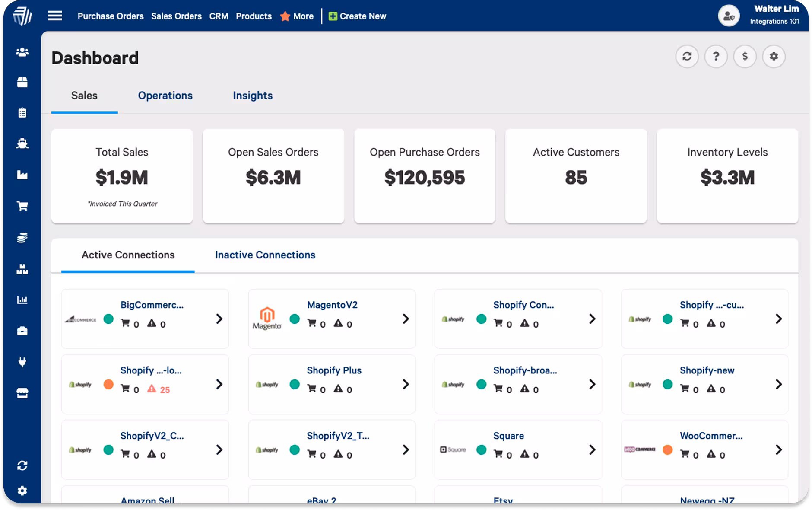Open the plug integrations sidebar icon
The height and width of the screenshot is (510, 812).
tap(22, 362)
